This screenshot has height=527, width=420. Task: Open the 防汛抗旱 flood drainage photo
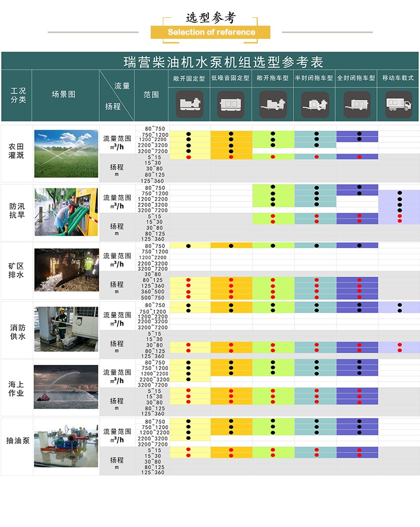click(x=66, y=212)
